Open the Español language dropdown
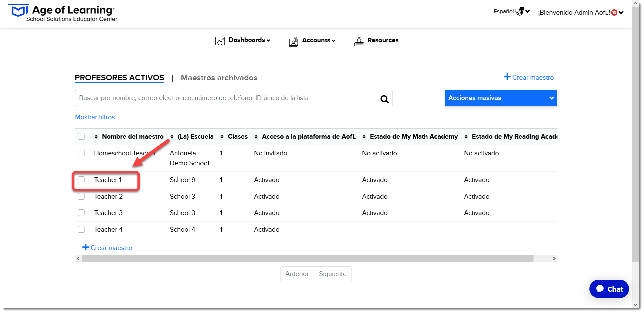The height and width of the screenshot is (313, 644). (512, 11)
